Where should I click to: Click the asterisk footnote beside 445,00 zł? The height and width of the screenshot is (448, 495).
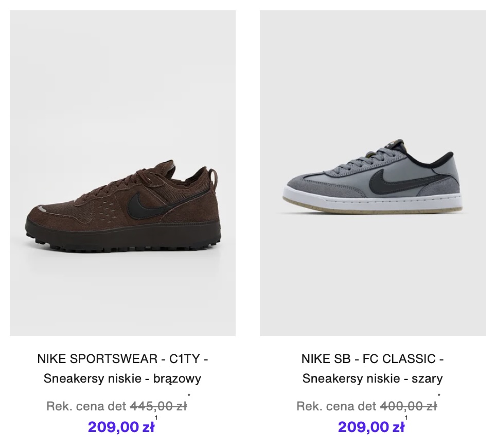click(189, 396)
